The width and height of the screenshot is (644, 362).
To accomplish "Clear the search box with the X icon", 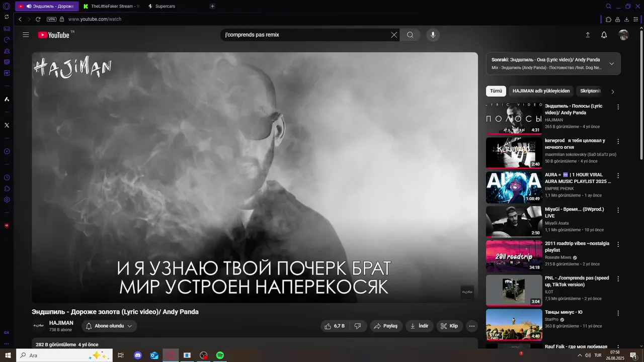I will coord(394,35).
